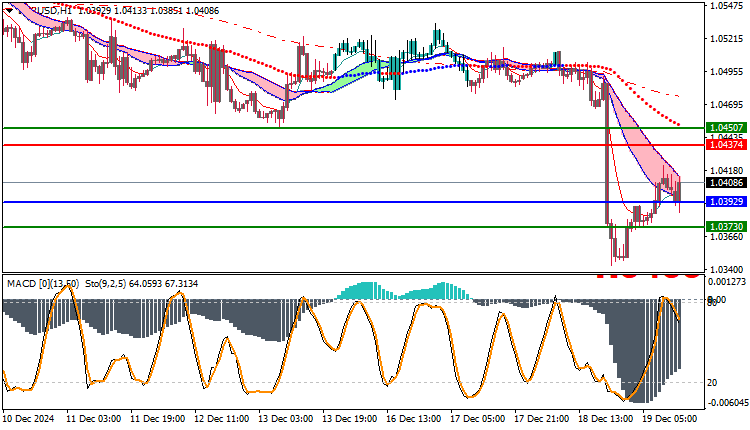Click the 0.001273 oscillator scale value
Viewport: 750px width, 430px height.
(727, 282)
